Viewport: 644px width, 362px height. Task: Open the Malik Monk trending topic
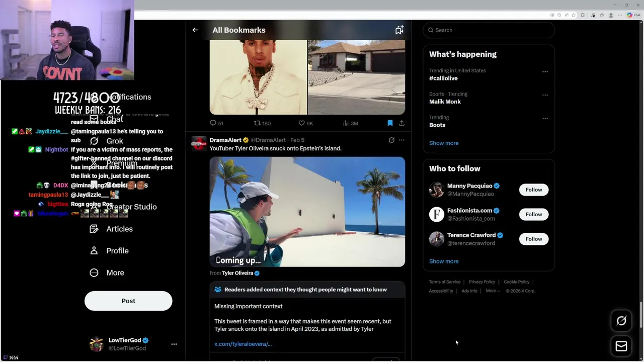pyautogui.click(x=445, y=102)
